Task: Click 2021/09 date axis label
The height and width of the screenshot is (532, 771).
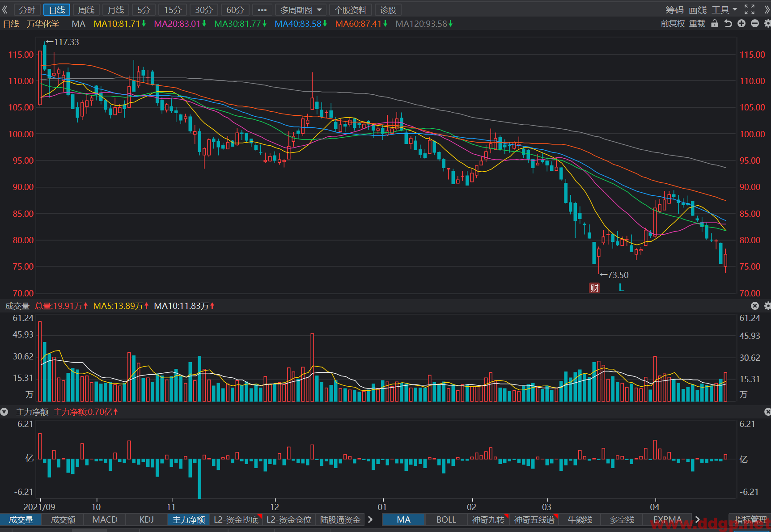Action: pyautogui.click(x=39, y=507)
